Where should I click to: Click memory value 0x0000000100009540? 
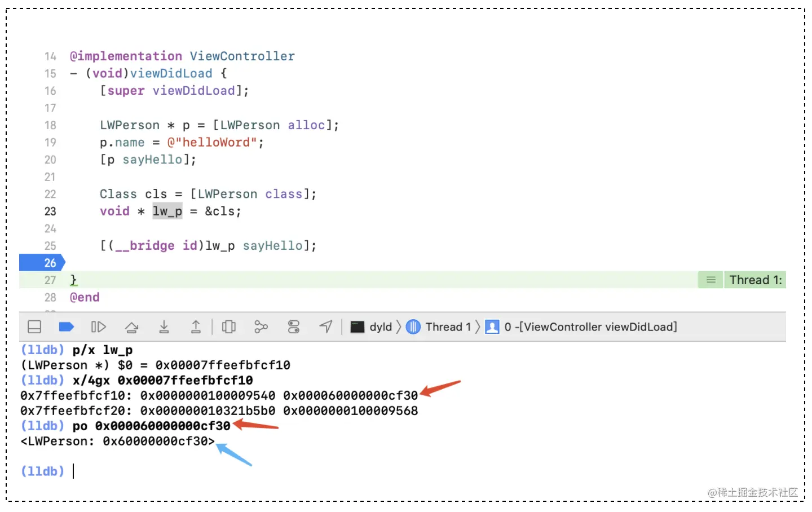pyautogui.click(x=208, y=396)
